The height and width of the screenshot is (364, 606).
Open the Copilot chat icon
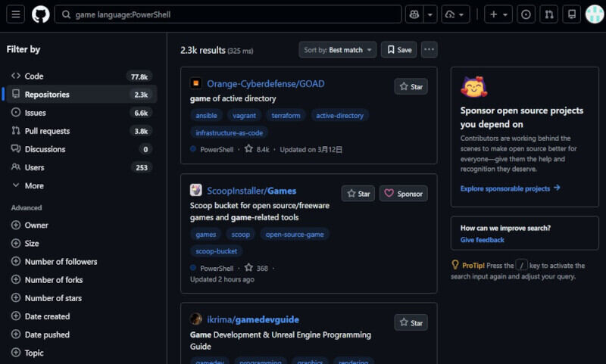pyautogui.click(x=414, y=14)
